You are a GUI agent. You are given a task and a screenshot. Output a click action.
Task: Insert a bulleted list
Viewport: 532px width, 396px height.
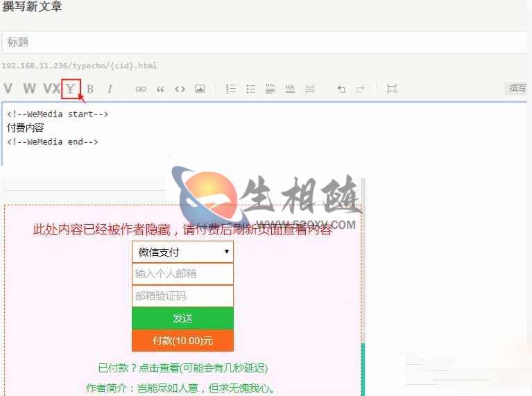point(250,89)
